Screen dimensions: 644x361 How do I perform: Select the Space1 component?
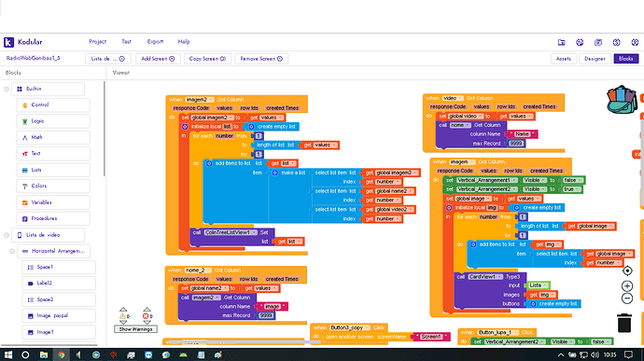(58, 267)
